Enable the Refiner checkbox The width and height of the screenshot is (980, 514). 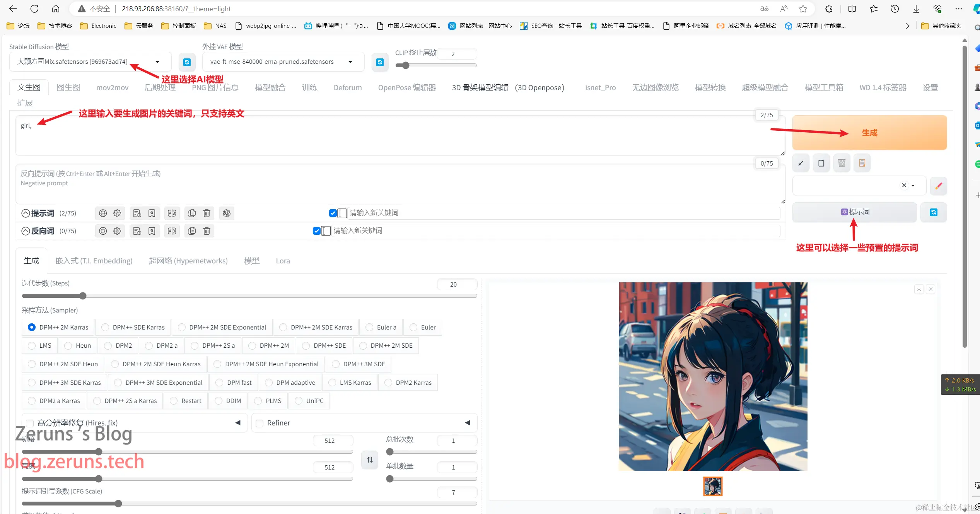click(260, 423)
